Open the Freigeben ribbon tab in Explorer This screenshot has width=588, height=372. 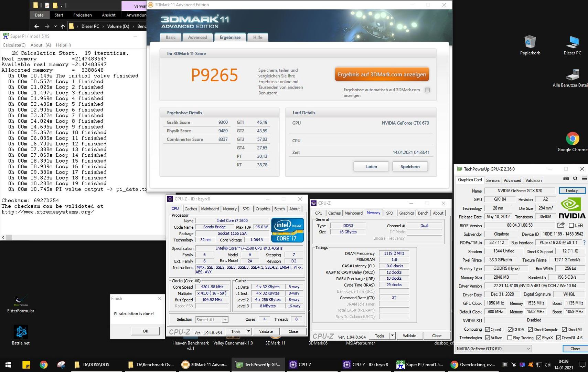tap(83, 15)
